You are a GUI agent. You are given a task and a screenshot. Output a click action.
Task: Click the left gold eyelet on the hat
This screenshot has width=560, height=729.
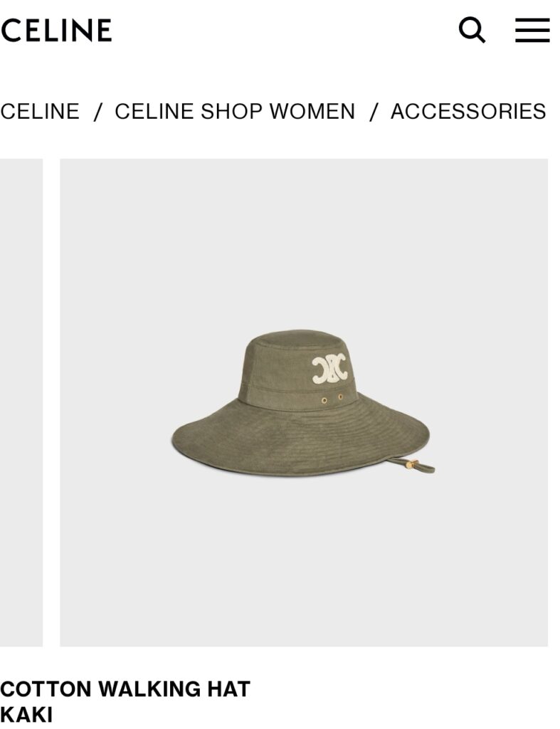tap(324, 400)
